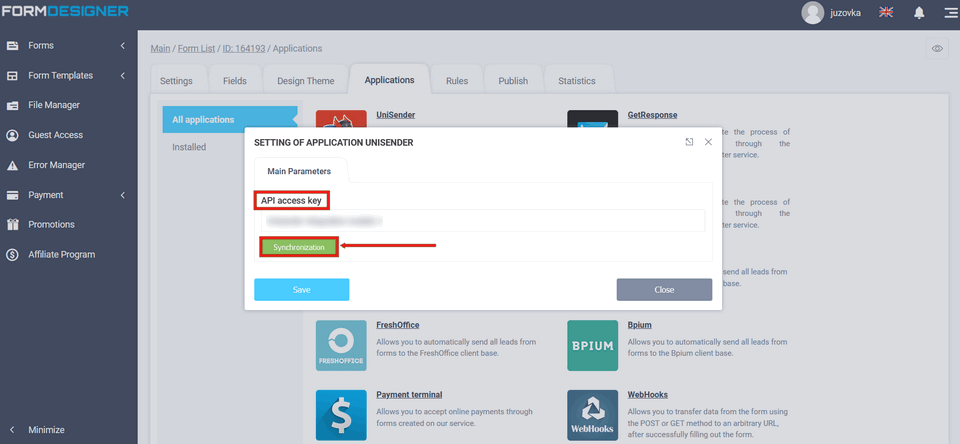Select All applications category

228,120
